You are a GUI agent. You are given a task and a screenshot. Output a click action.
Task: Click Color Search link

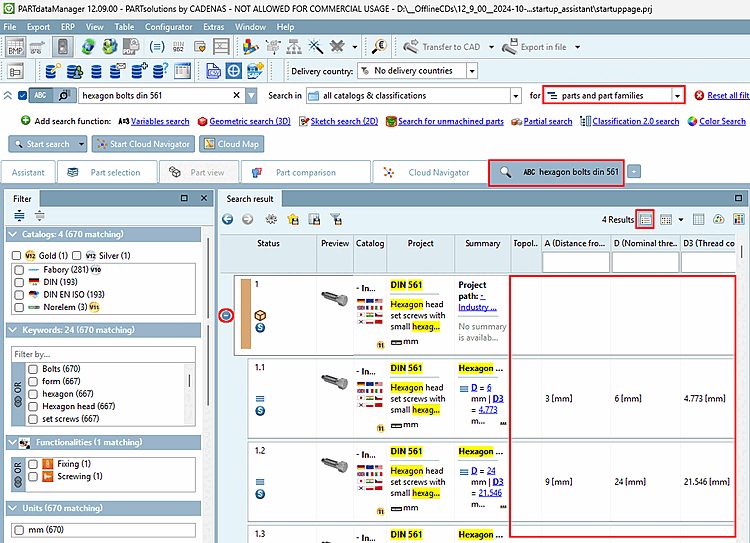(722, 122)
